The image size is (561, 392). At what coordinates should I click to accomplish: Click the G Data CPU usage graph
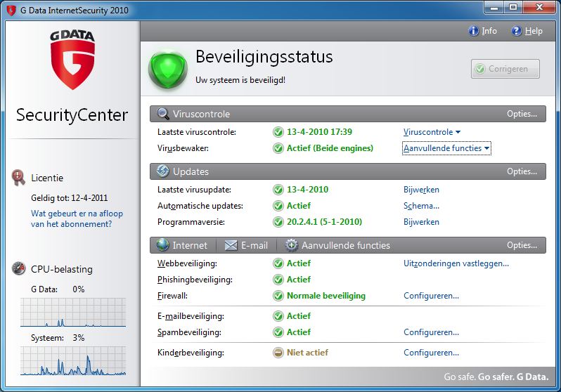[73, 312]
